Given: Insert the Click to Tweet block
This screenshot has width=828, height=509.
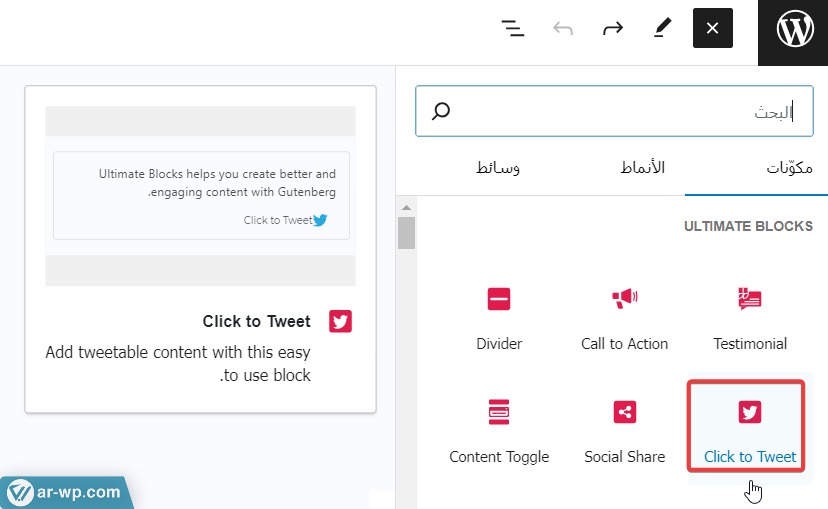Looking at the screenshot, I should (749, 427).
